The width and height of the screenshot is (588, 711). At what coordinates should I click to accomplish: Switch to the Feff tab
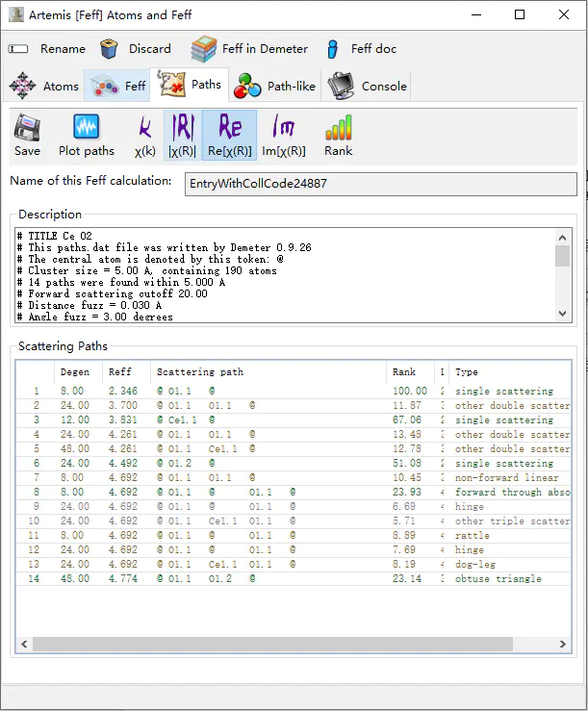(117, 87)
